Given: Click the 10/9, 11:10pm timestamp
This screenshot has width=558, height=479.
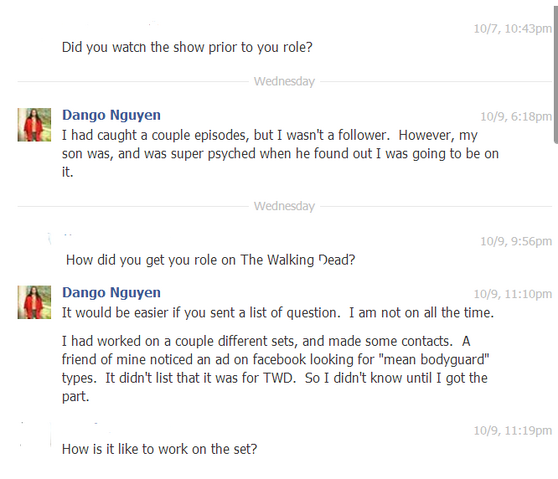Looking at the screenshot, I should [x=512, y=294].
